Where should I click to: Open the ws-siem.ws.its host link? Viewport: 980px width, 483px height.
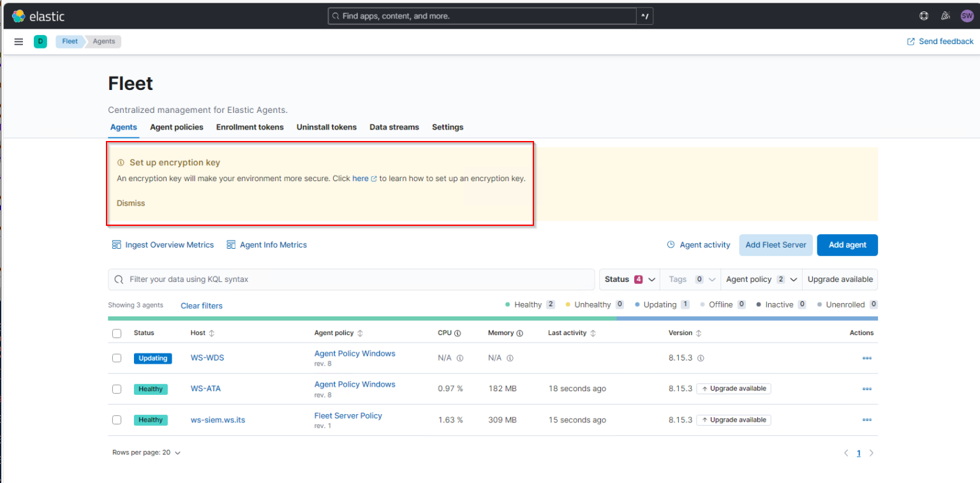click(219, 420)
